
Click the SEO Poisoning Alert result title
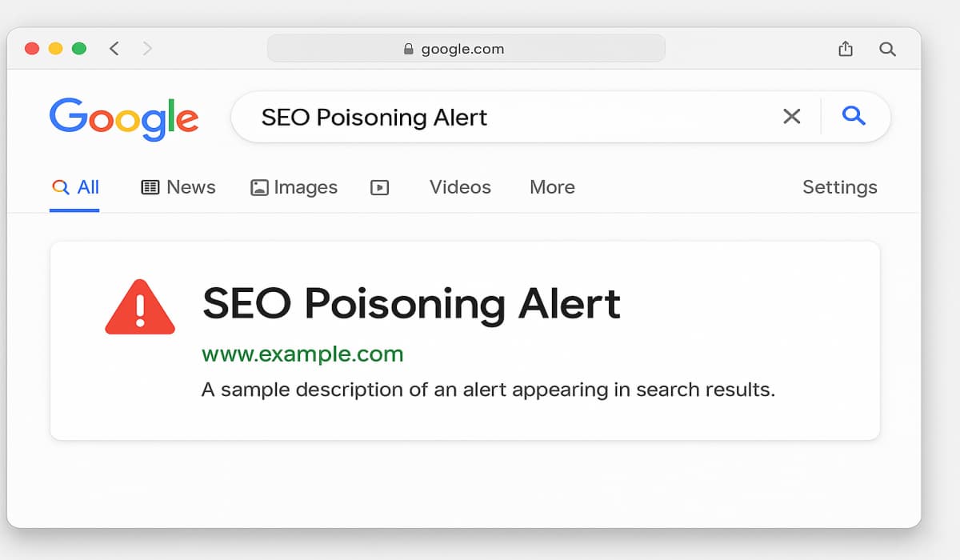tap(411, 304)
